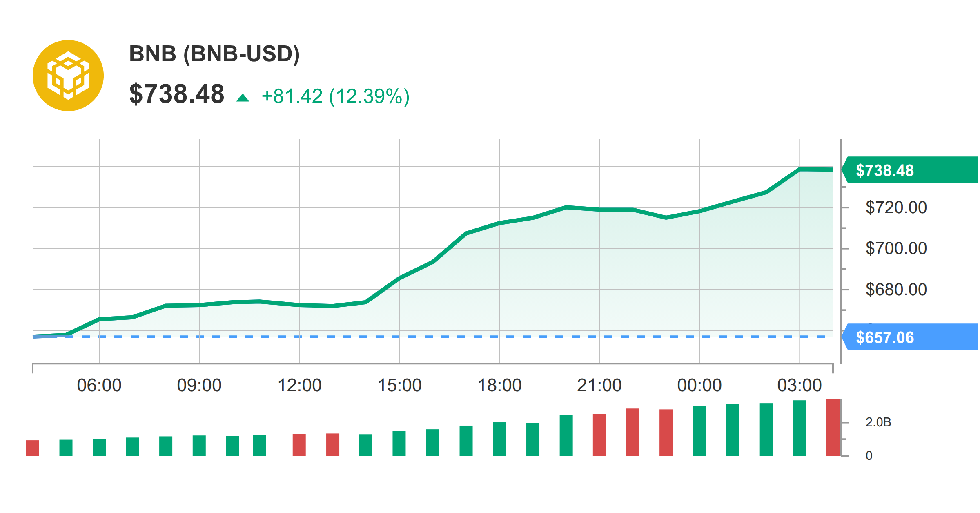Click the 12:00 time axis label
The image size is (980, 513).
click(299, 385)
